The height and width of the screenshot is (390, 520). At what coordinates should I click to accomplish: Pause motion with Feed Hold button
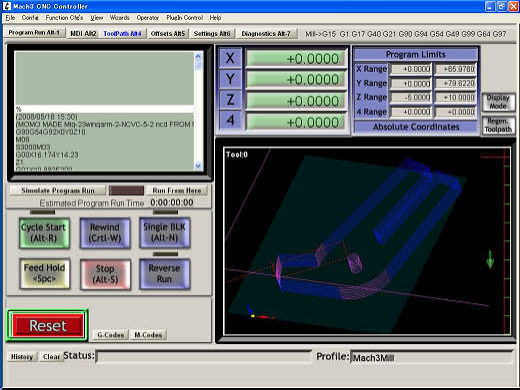pyautogui.click(x=45, y=273)
